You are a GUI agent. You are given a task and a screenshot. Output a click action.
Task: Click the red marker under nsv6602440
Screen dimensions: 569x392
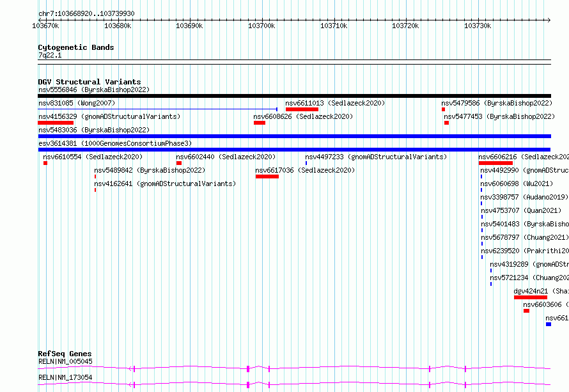pyautogui.click(x=179, y=163)
